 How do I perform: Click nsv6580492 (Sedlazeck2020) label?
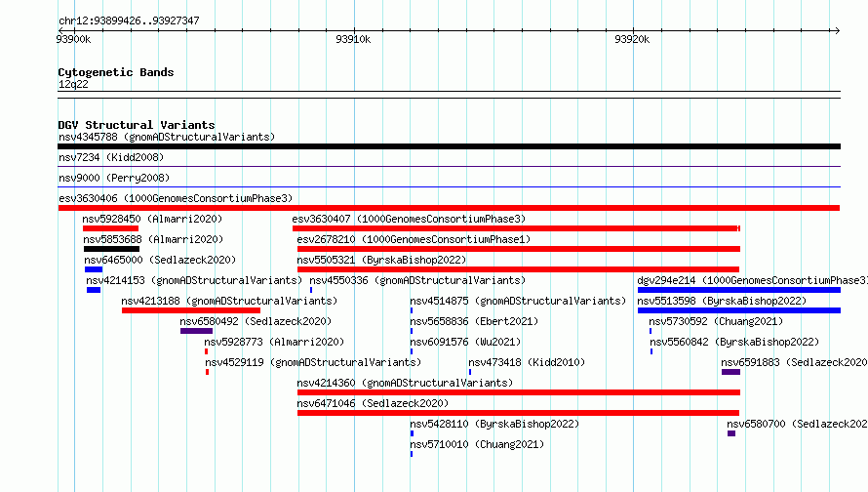click(256, 321)
